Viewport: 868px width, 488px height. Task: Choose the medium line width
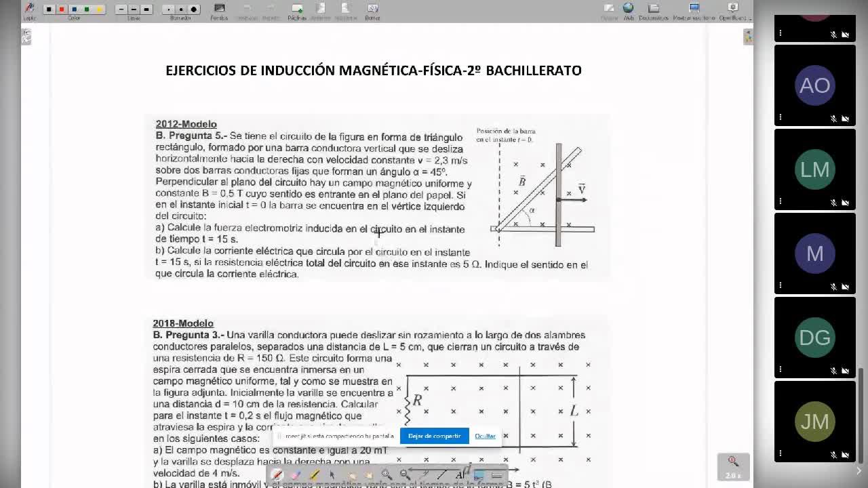tap(134, 9)
